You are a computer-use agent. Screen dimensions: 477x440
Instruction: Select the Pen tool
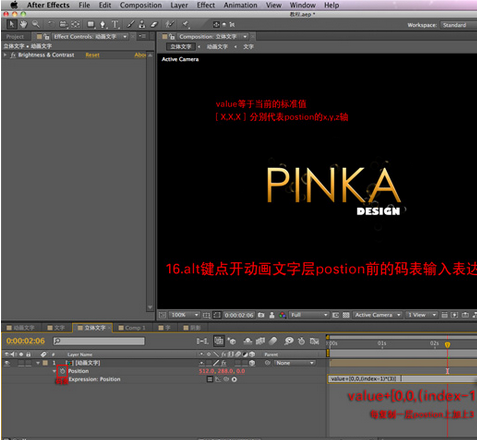click(103, 24)
